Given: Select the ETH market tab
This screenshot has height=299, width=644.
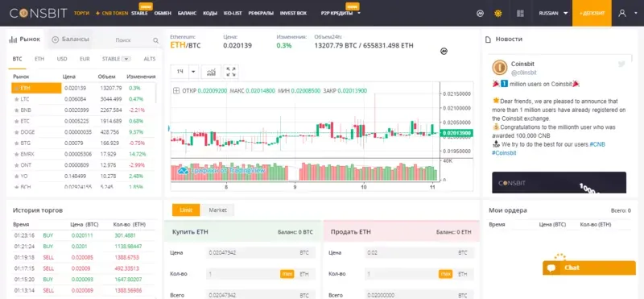Looking at the screenshot, I should tap(39, 59).
